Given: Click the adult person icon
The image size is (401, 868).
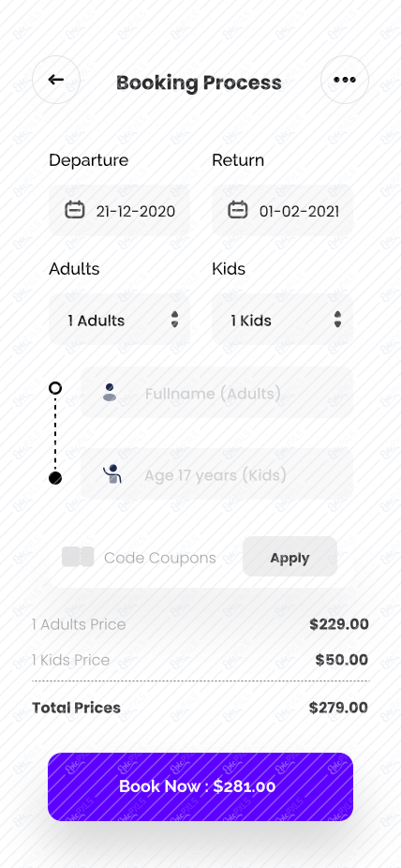Looking at the screenshot, I should 110,393.
